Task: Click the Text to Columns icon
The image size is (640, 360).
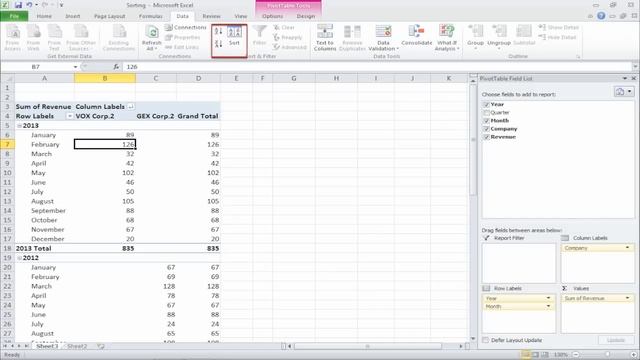Action: point(325,38)
